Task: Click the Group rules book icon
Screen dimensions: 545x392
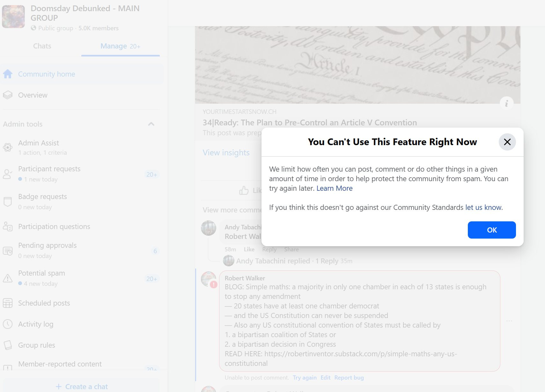Action: click(x=8, y=345)
